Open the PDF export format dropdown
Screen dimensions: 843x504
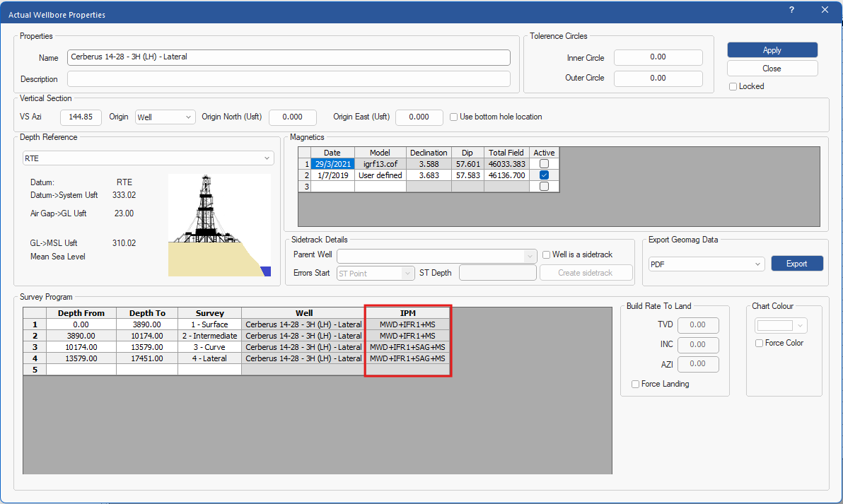click(707, 264)
